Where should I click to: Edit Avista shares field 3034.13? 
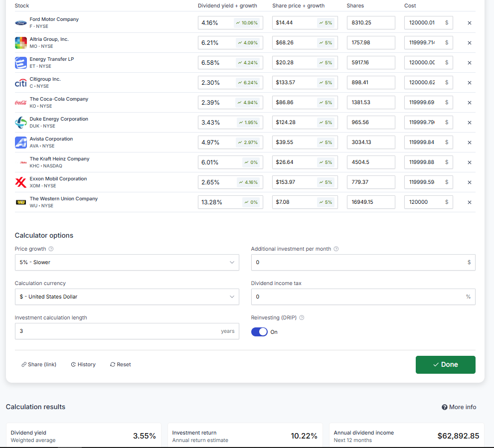(371, 143)
